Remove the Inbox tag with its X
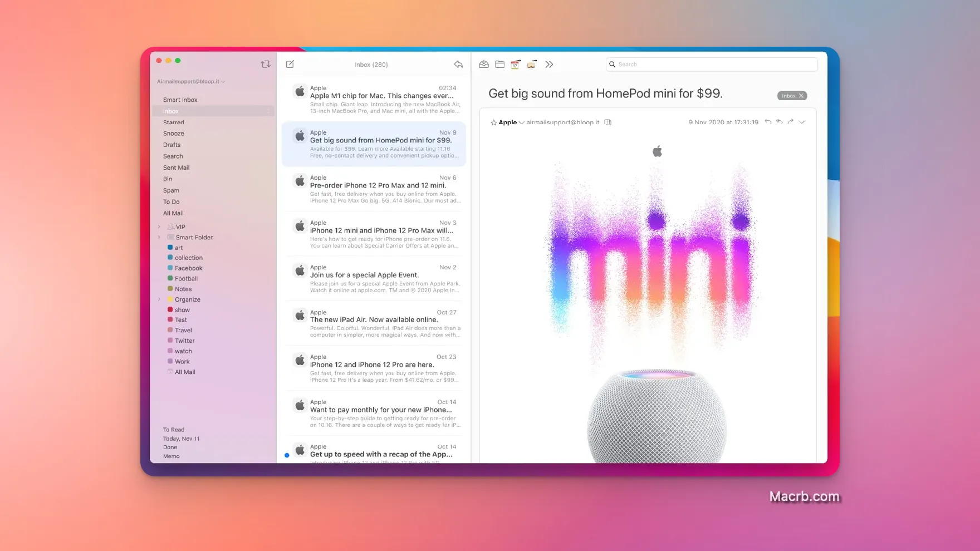 click(x=801, y=96)
